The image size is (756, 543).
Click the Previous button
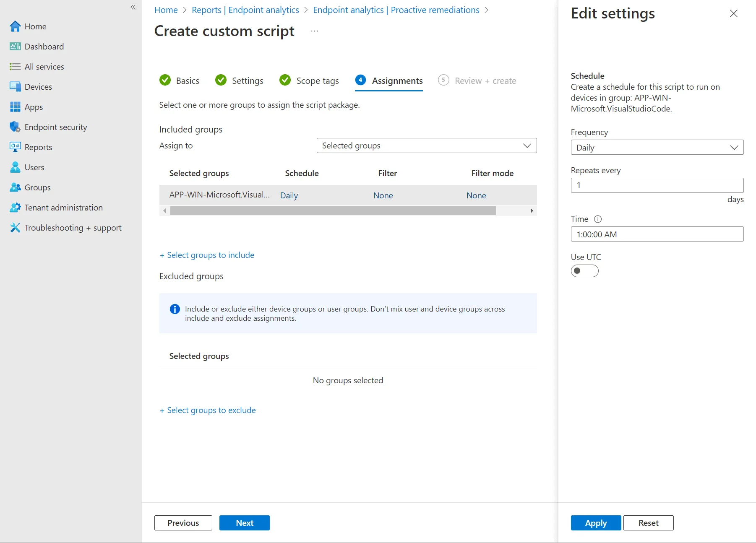click(x=183, y=523)
